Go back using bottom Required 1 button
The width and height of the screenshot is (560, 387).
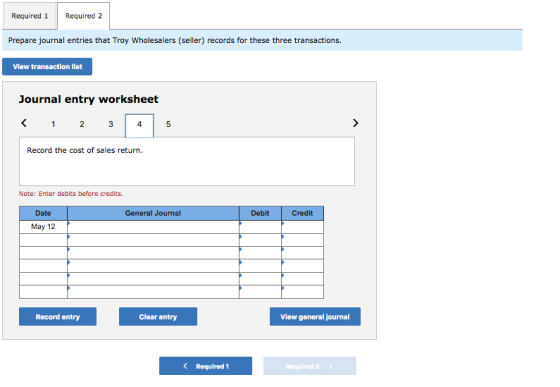pyautogui.click(x=205, y=366)
